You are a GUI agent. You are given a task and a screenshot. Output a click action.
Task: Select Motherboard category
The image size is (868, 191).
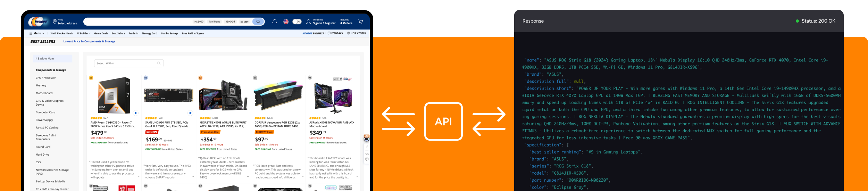click(44, 93)
